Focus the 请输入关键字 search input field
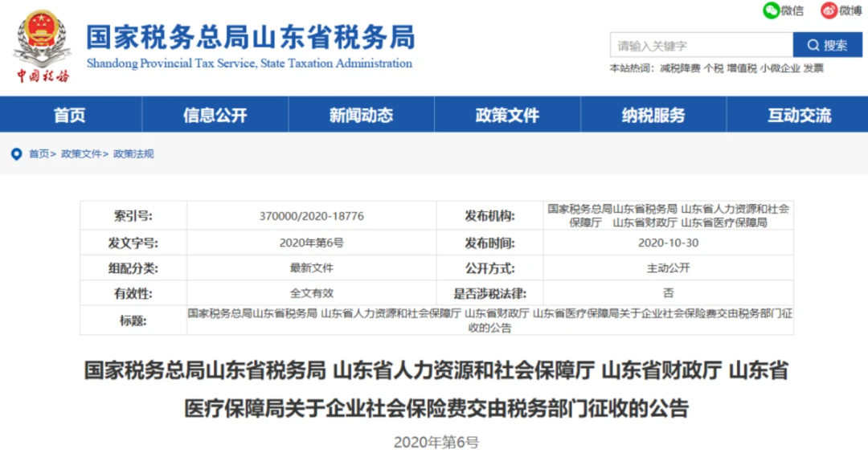The width and height of the screenshot is (868, 457). tap(701, 45)
